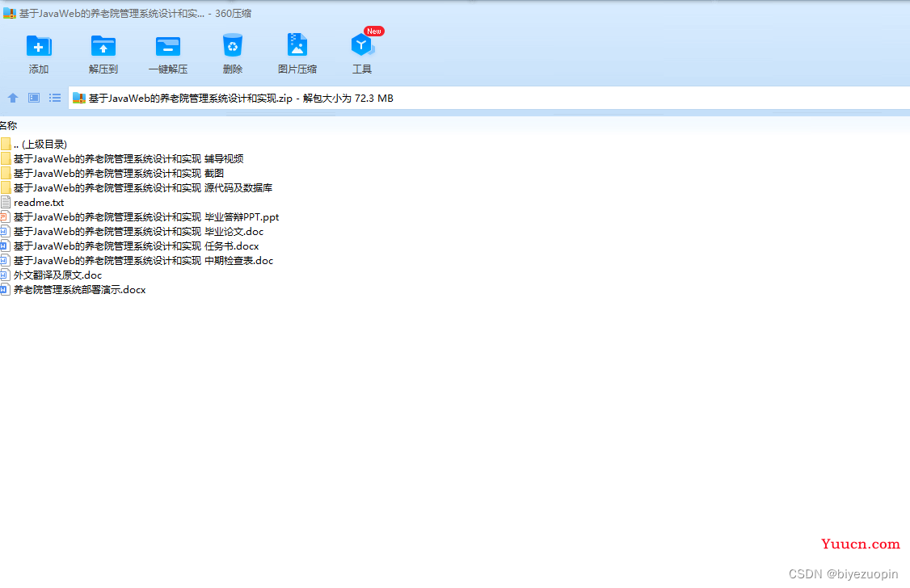Click the archive icon in the title bar

pyautogui.click(x=9, y=13)
